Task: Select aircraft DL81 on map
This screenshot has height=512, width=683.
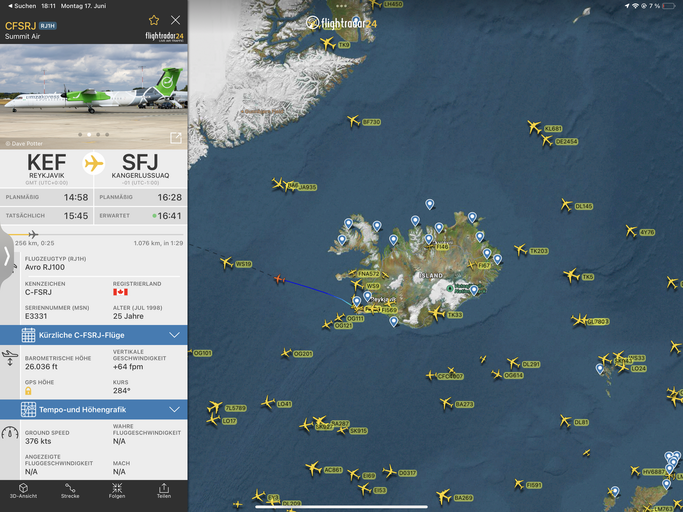Action: tap(565, 421)
